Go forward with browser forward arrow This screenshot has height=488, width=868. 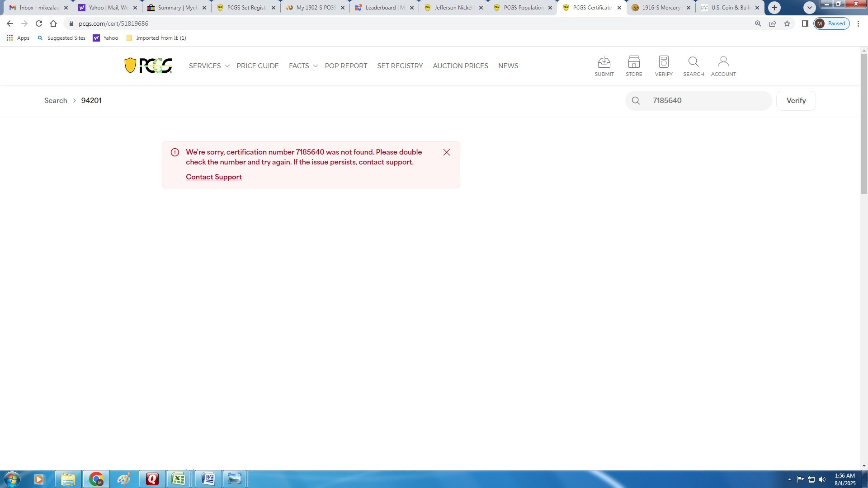[24, 23]
